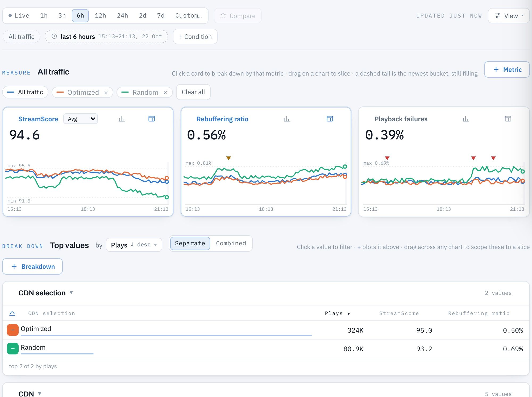Open the View settings dropdown

[509, 16]
